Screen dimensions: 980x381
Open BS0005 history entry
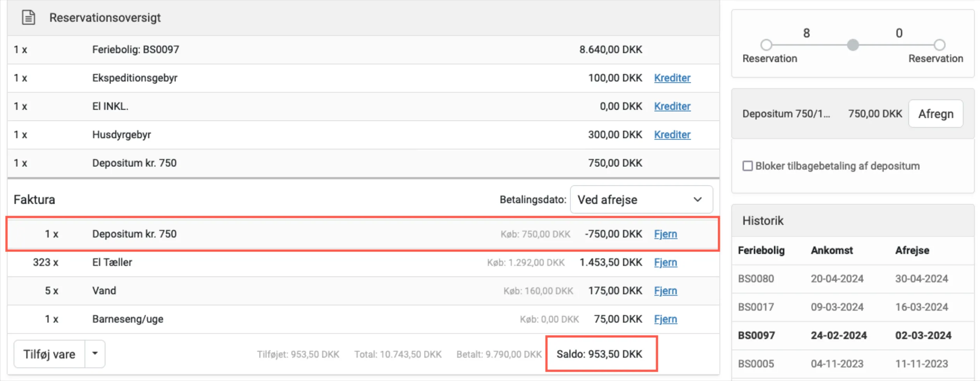(x=756, y=364)
